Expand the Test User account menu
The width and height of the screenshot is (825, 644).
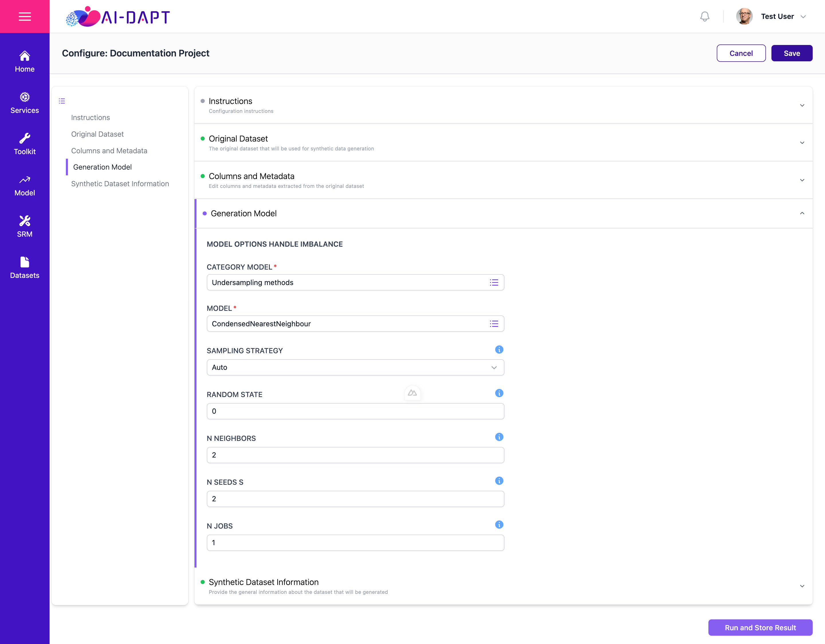804,17
